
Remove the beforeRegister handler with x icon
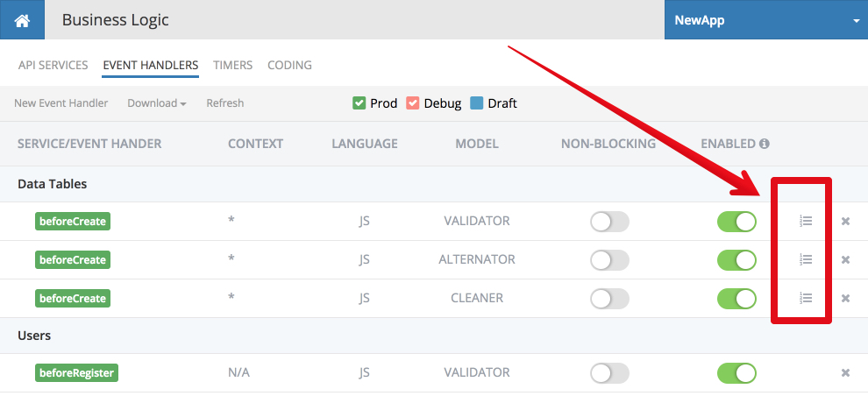[845, 372]
